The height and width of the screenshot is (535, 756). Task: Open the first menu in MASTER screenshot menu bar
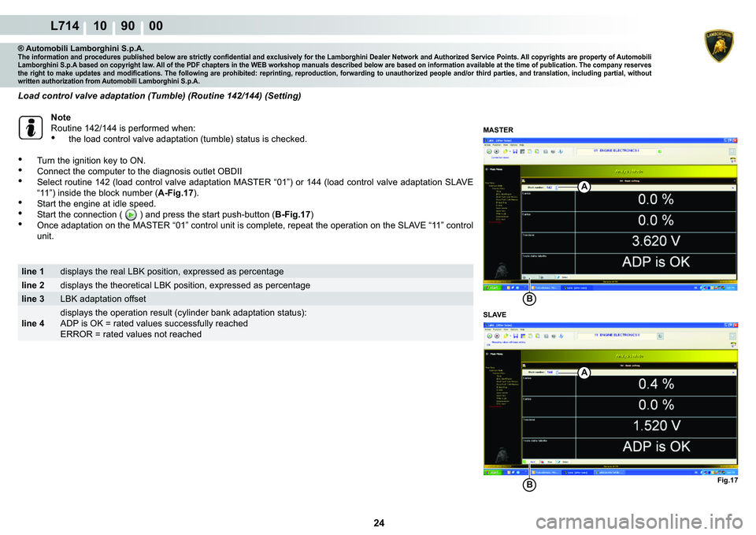[x=487, y=145]
